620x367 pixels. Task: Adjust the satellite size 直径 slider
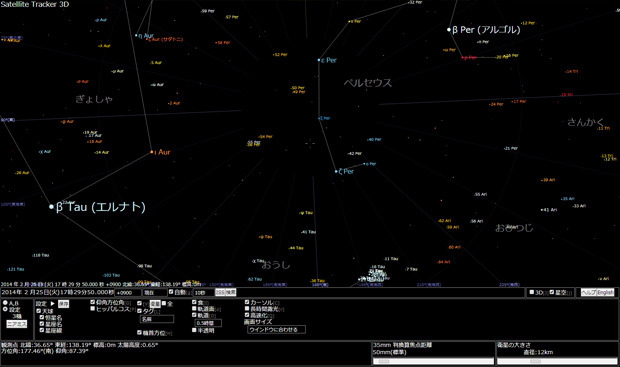(x=557, y=361)
